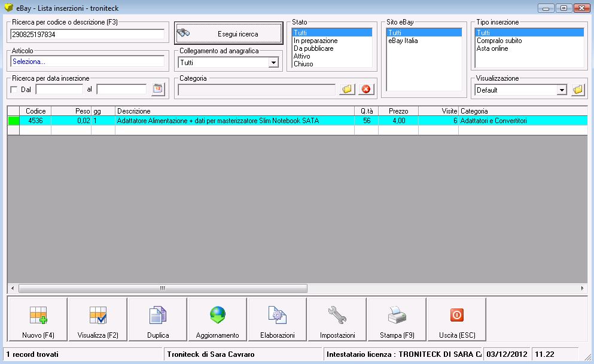Open the Elaborazioni tools
The image size is (594, 364).
point(278,319)
